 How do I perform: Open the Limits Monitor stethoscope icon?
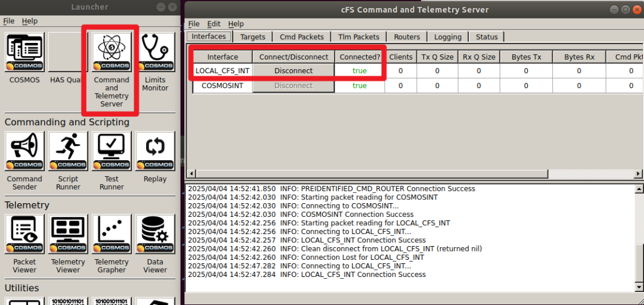point(155,52)
